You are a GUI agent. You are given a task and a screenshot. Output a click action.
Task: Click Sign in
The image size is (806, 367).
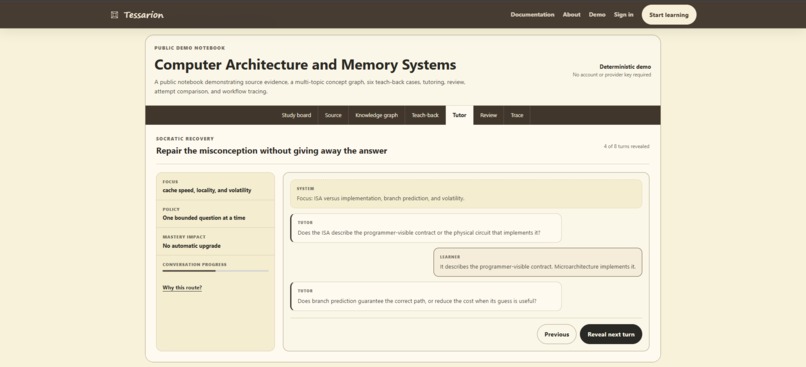pyautogui.click(x=623, y=15)
